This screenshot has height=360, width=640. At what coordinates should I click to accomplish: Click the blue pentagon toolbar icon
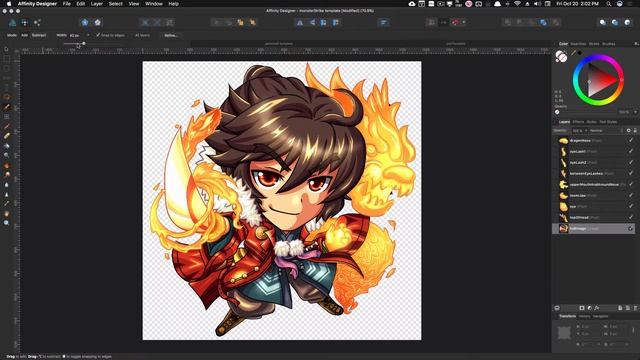[x=84, y=22]
